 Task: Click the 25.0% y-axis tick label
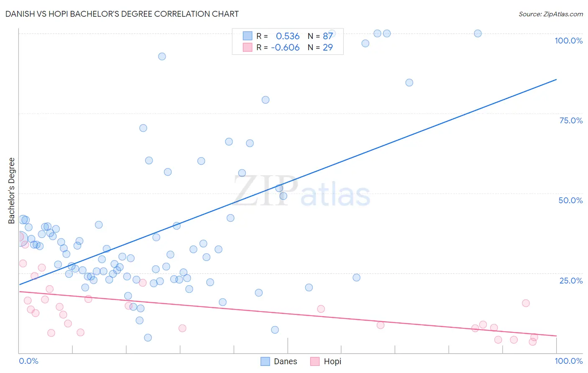tap(571, 281)
